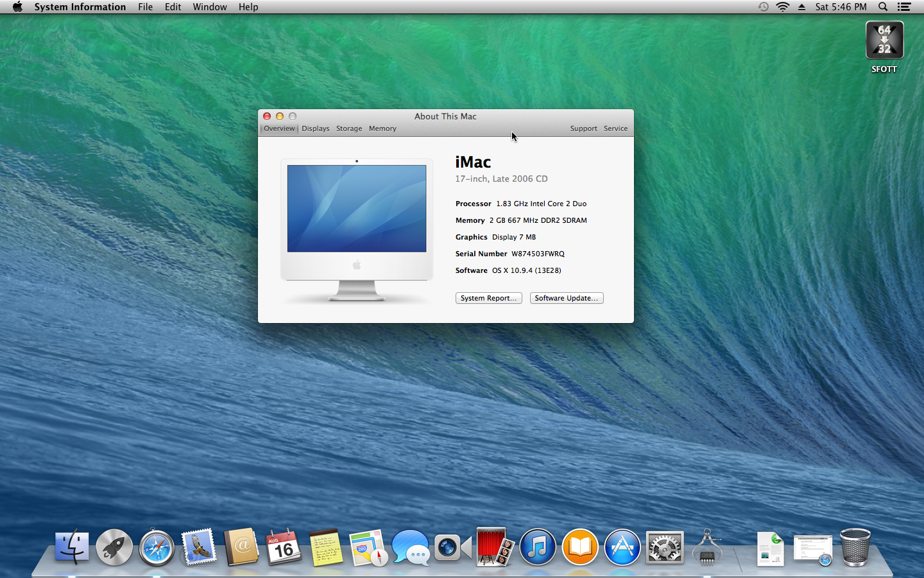The height and width of the screenshot is (578, 924).
Task: Open SFOTT desktop icon
Action: pyautogui.click(x=884, y=48)
